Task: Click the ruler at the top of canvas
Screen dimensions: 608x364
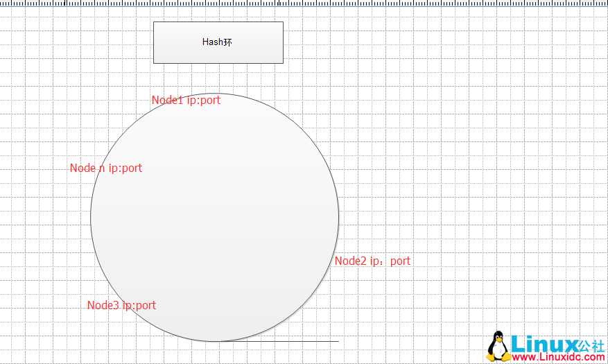Action: [x=304, y=3]
